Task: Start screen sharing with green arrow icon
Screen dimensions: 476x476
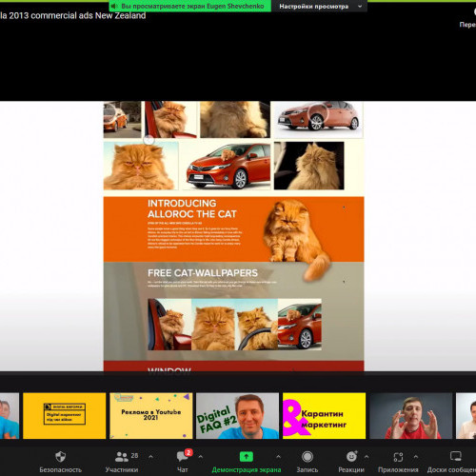Action: [246, 457]
